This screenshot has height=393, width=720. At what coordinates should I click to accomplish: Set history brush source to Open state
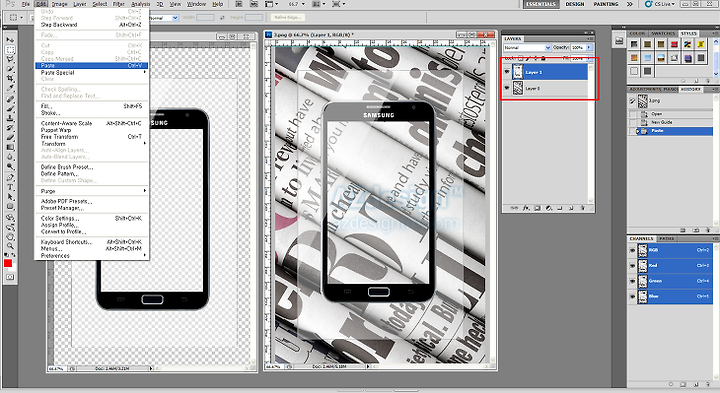632,114
